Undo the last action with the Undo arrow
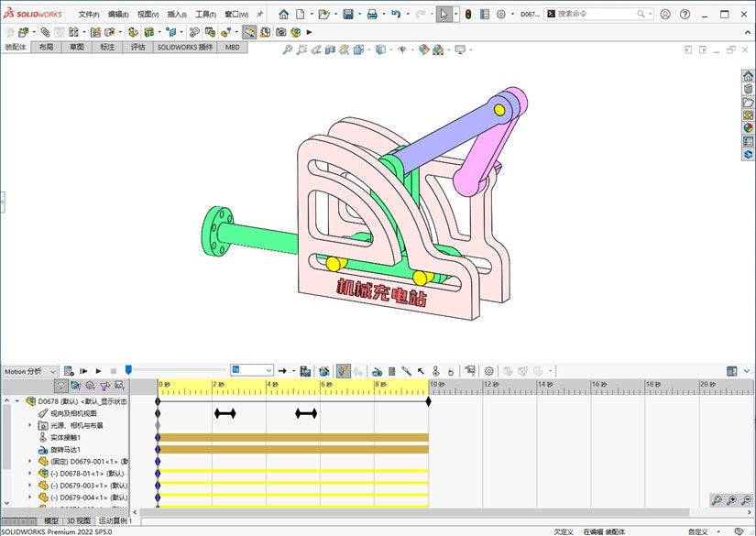This screenshot has height=536, width=756. click(396, 14)
